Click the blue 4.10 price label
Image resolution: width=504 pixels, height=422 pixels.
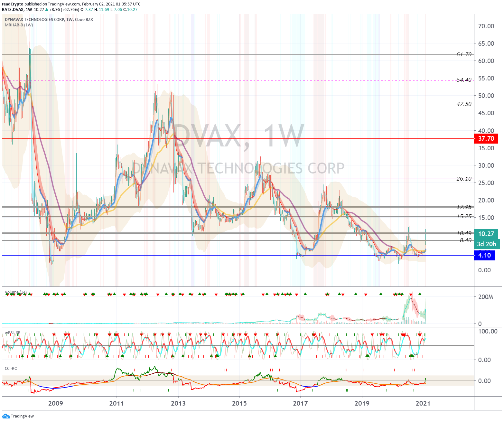pos(484,256)
